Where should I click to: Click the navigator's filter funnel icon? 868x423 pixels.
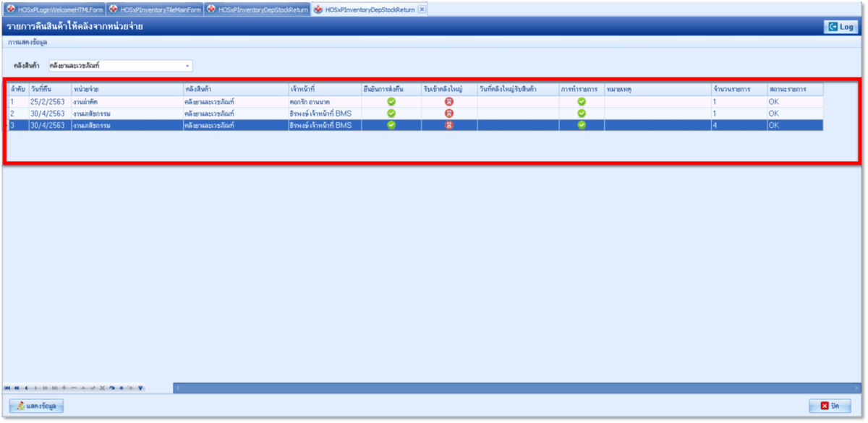140,388
